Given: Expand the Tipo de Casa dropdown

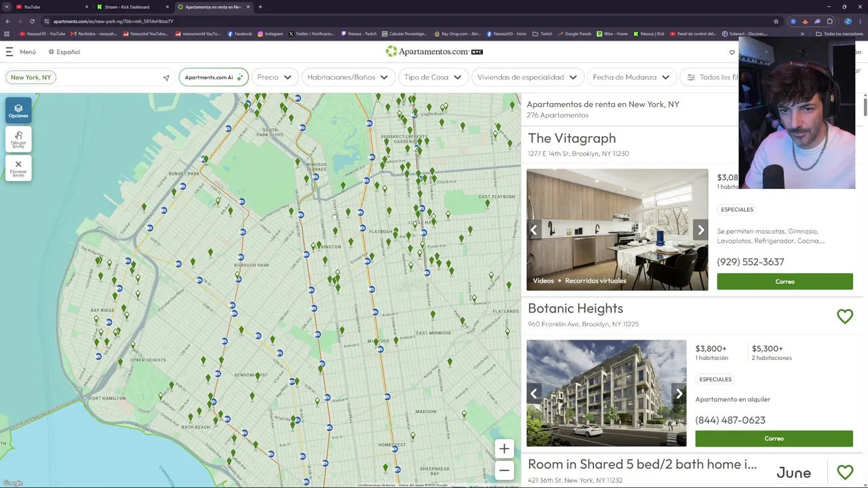Looking at the screenshot, I should pyautogui.click(x=433, y=77).
